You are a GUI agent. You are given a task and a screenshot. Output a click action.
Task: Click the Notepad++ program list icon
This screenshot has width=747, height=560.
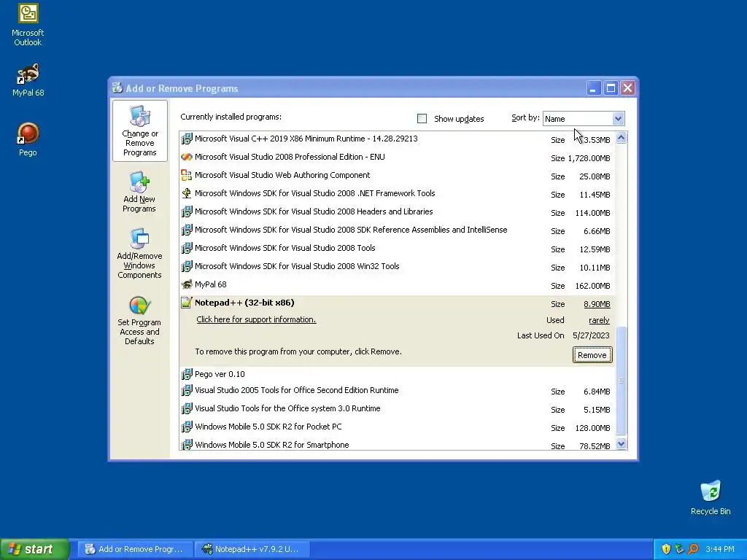point(187,303)
